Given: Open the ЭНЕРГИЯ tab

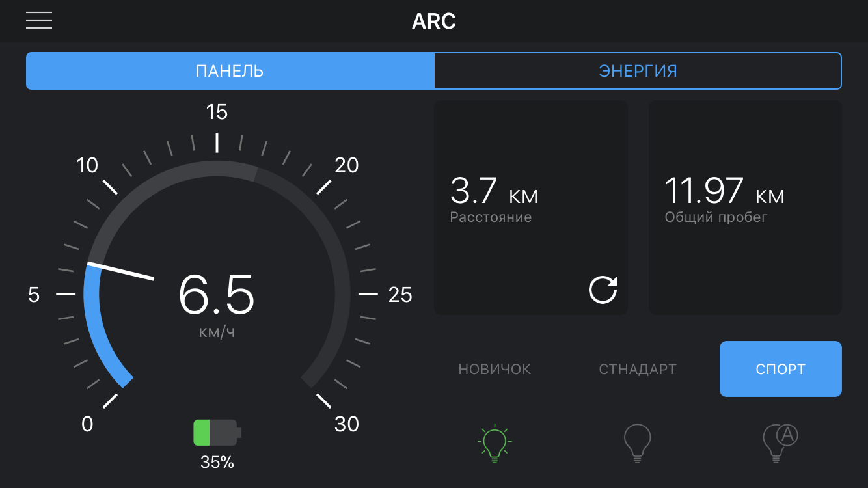Looking at the screenshot, I should (638, 71).
